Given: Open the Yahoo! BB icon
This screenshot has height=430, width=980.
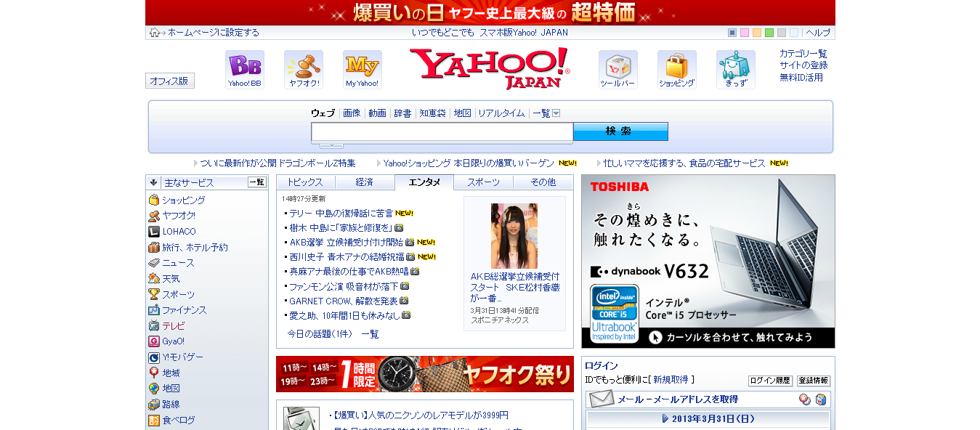Looking at the screenshot, I should [245, 70].
